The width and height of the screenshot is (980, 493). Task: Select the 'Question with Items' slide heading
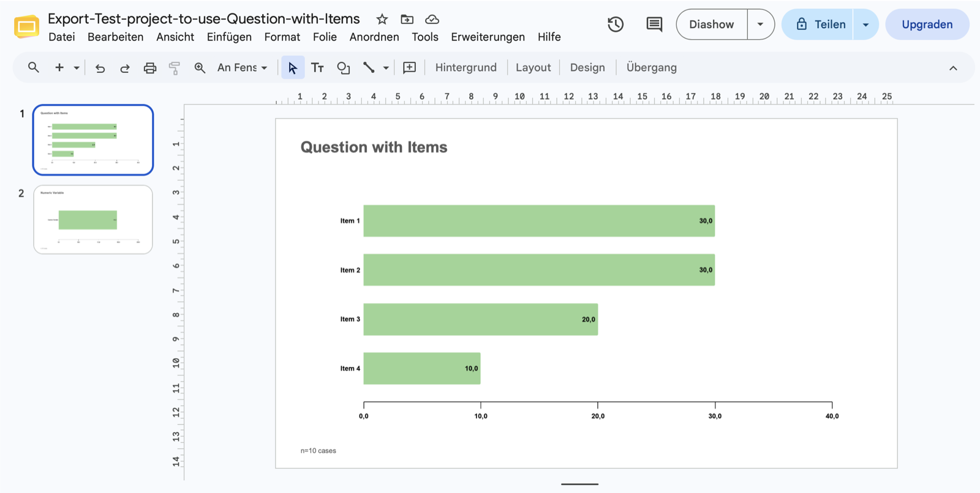tap(374, 148)
